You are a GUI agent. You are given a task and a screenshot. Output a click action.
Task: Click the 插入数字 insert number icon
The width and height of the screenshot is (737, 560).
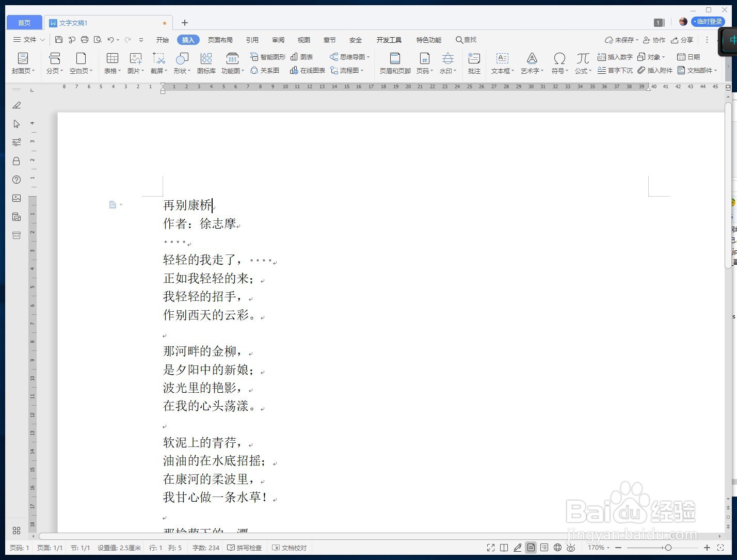615,57
